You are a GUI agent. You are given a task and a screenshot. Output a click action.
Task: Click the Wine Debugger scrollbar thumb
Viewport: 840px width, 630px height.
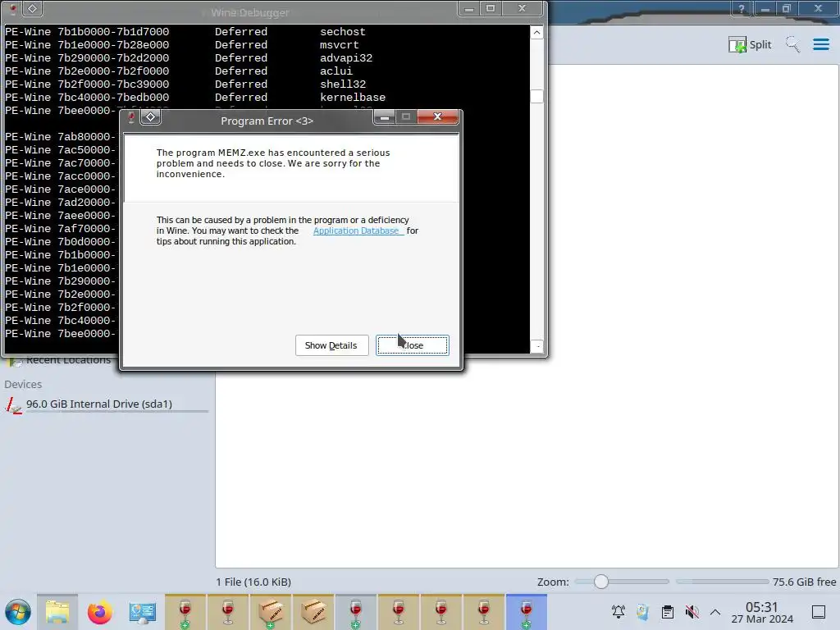tap(537, 97)
